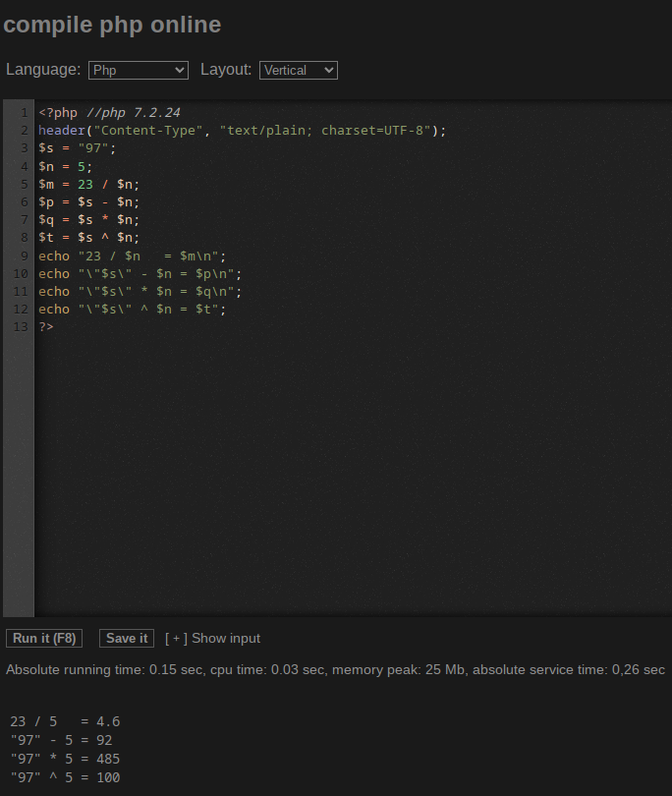Click the Language: label

pos(43,70)
